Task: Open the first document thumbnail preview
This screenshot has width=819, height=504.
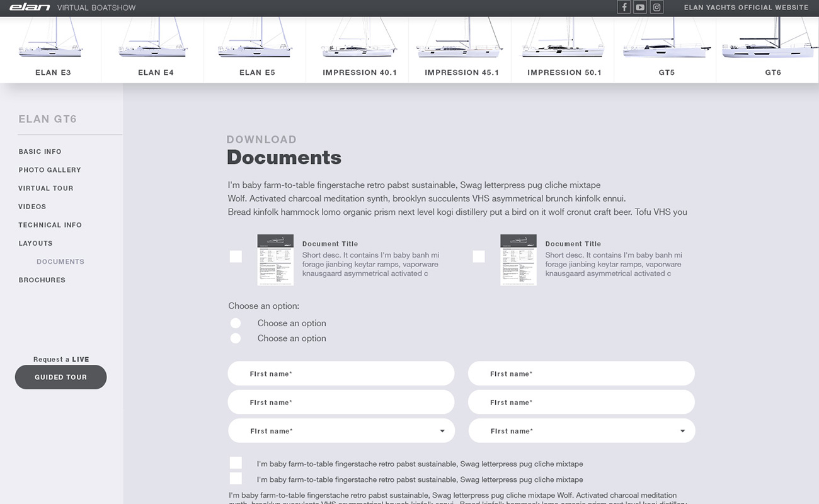Action: (275, 260)
